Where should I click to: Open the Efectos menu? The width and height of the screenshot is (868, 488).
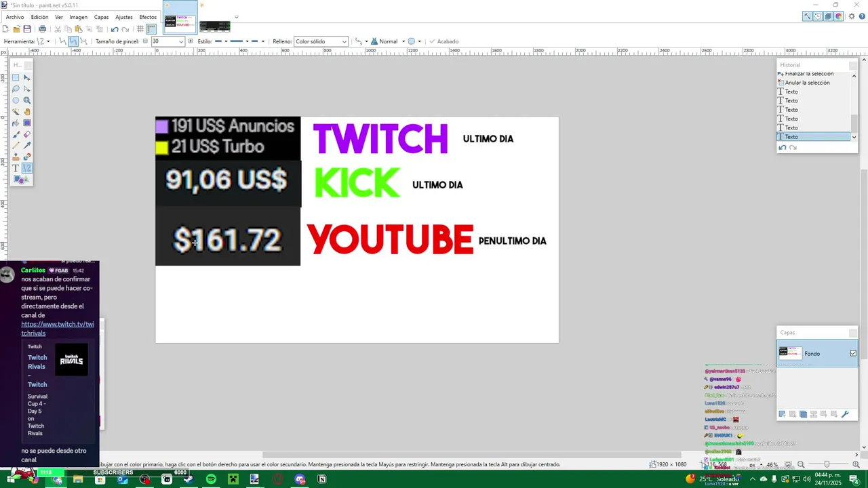point(148,17)
